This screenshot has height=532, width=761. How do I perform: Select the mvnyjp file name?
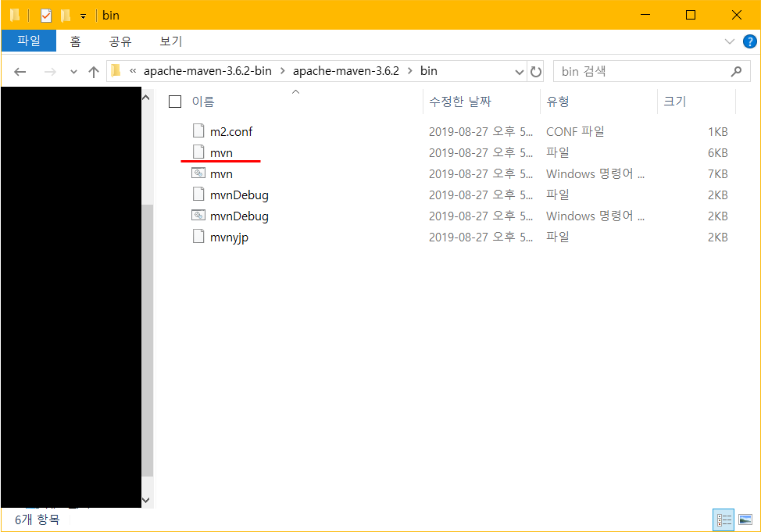(229, 237)
